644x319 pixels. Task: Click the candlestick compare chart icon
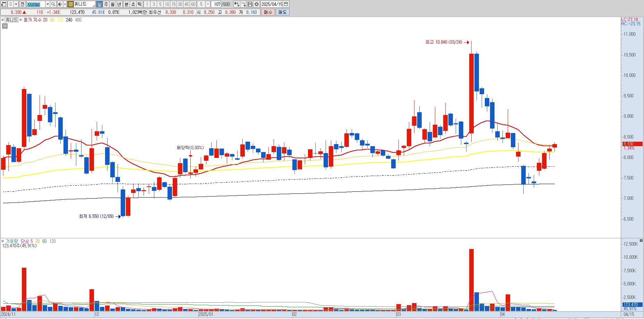[237, 4]
